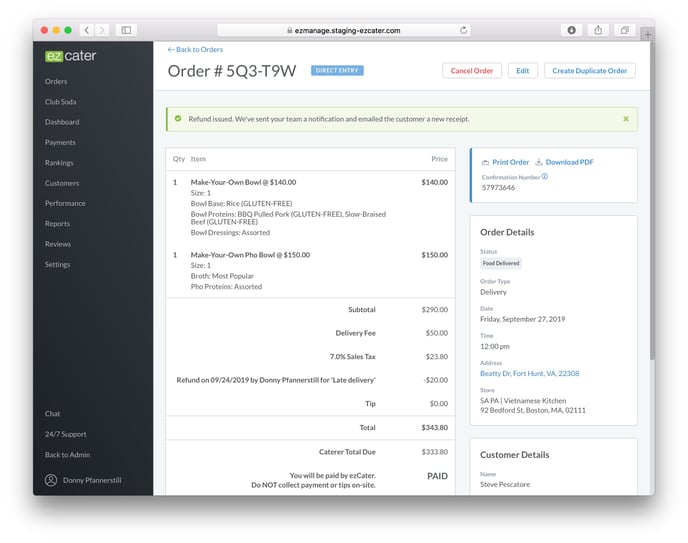Click the page vertical scrollbar
The image size is (688, 543).
(652, 202)
